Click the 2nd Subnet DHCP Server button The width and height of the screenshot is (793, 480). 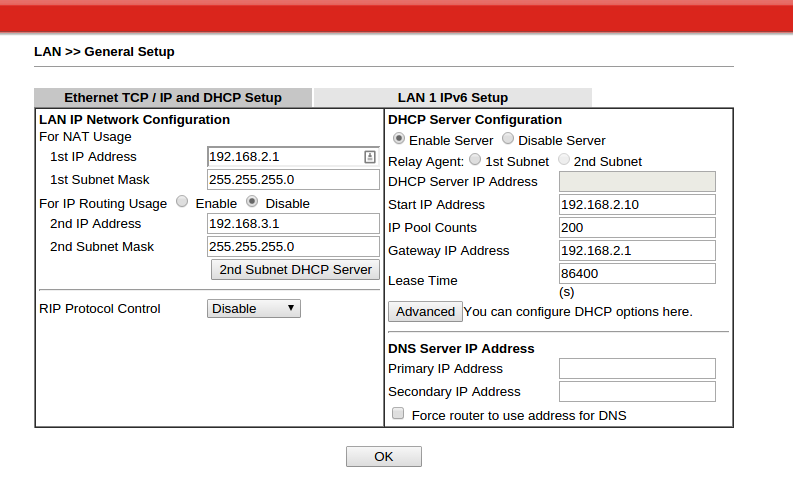point(295,270)
